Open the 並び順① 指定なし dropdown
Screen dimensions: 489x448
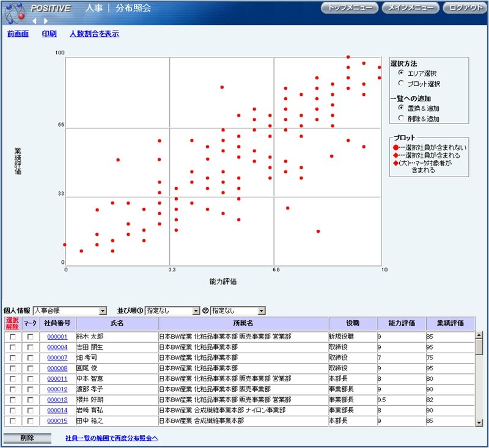(x=172, y=310)
